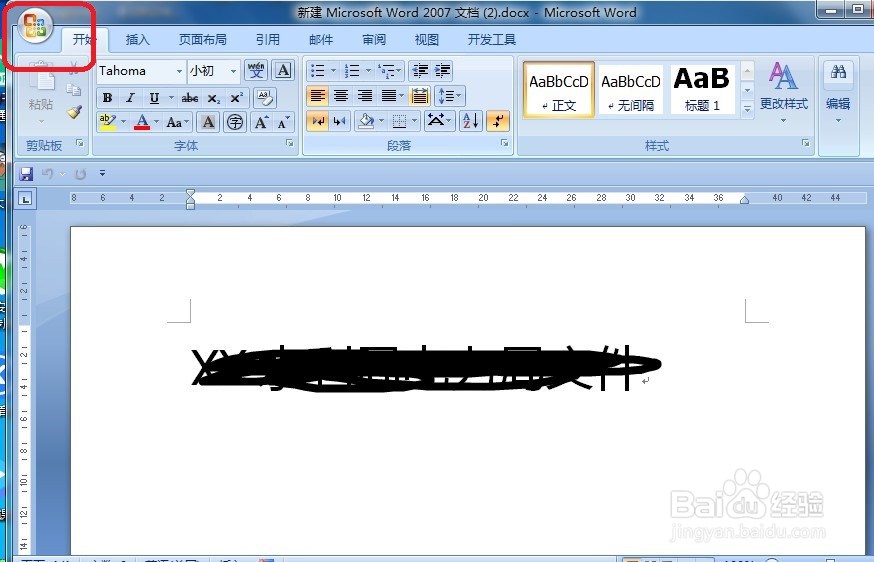The height and width of the screenshot is (562, 874).
Task: Expand the bullets library dropdown arrow
Action: pos(333,70)
